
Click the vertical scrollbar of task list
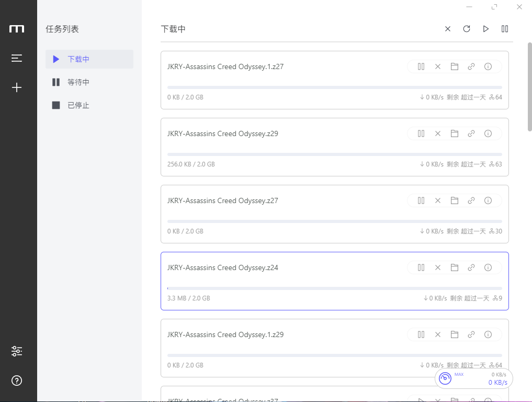(529, 86)
